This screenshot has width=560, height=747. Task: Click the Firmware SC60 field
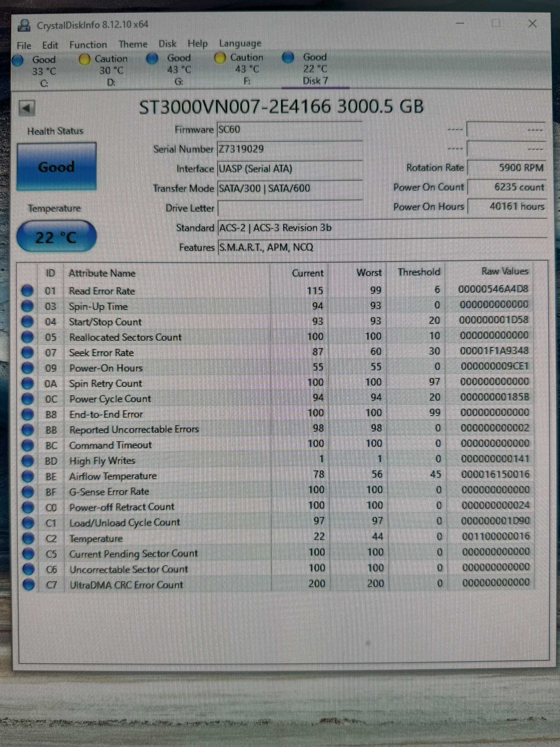(290, 130)
